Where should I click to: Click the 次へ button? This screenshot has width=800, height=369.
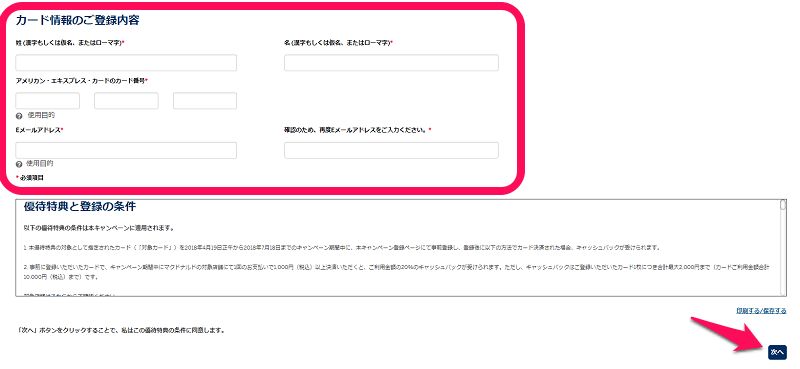(777, 352)
